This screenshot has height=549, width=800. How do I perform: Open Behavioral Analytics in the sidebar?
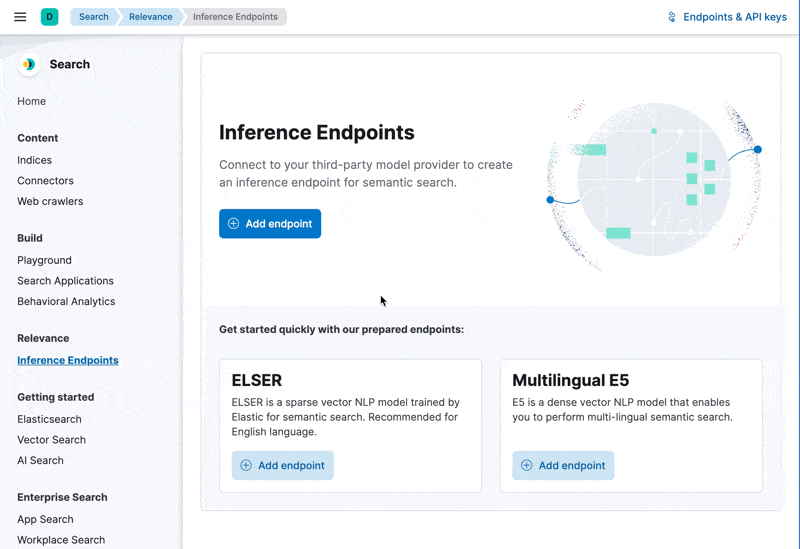(66, 301)
